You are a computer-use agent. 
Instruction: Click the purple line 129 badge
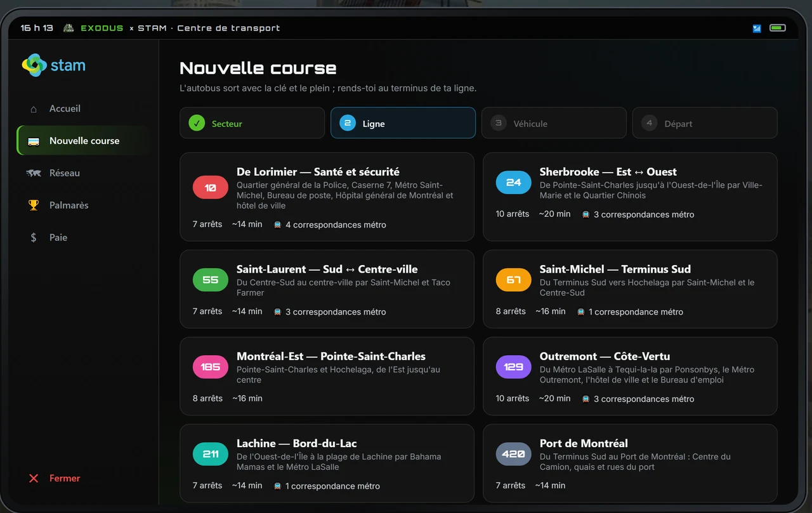[x=514, y=367]
